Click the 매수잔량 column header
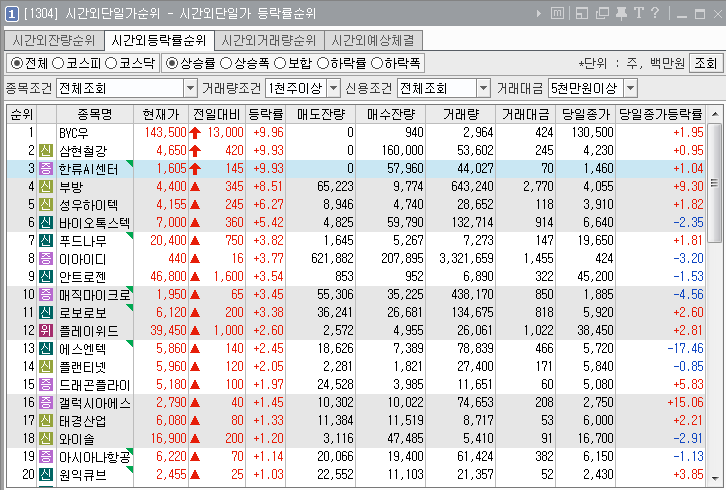726x490 pixels. point(391,114)
